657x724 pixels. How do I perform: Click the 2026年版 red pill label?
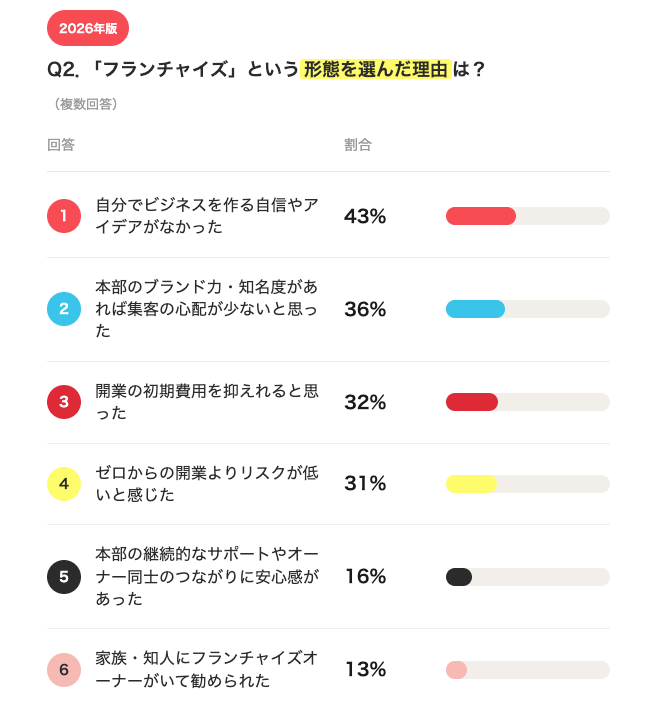click(88, 28)
